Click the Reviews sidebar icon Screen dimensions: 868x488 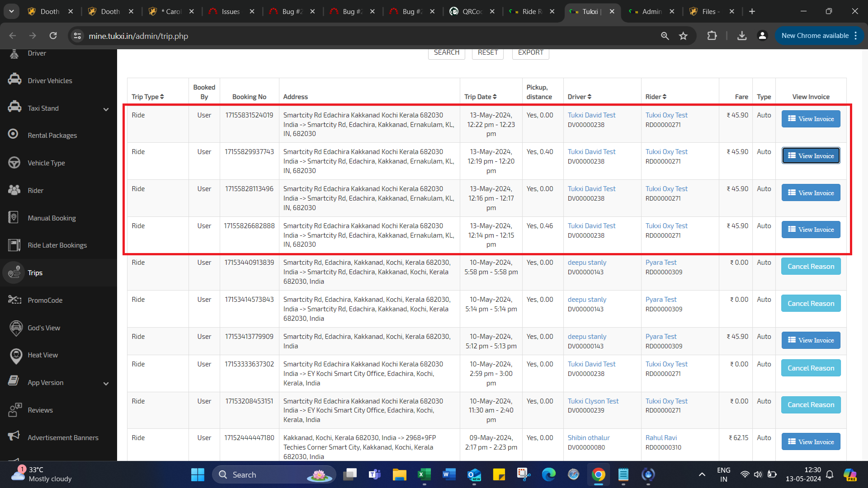[x=14, y=410]
